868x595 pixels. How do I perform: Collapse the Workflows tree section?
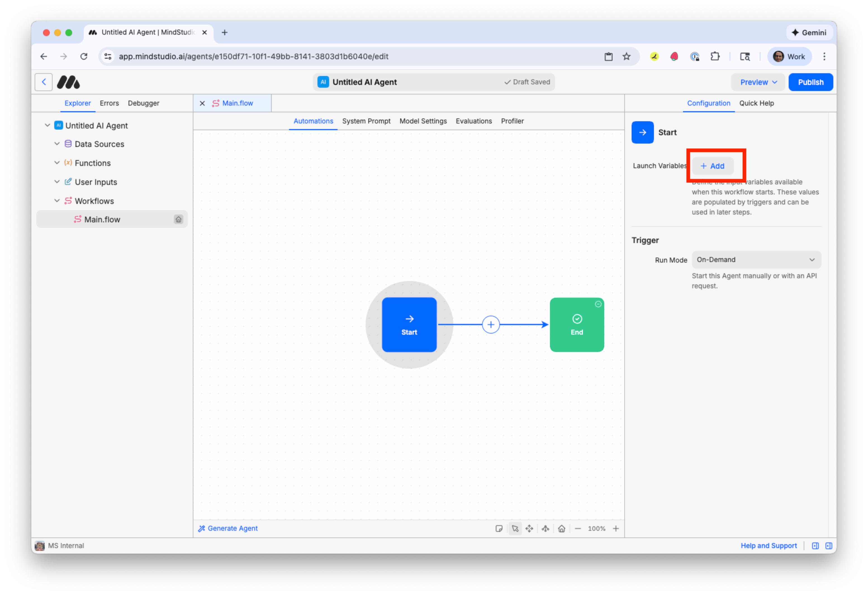[x=57, y=201]
